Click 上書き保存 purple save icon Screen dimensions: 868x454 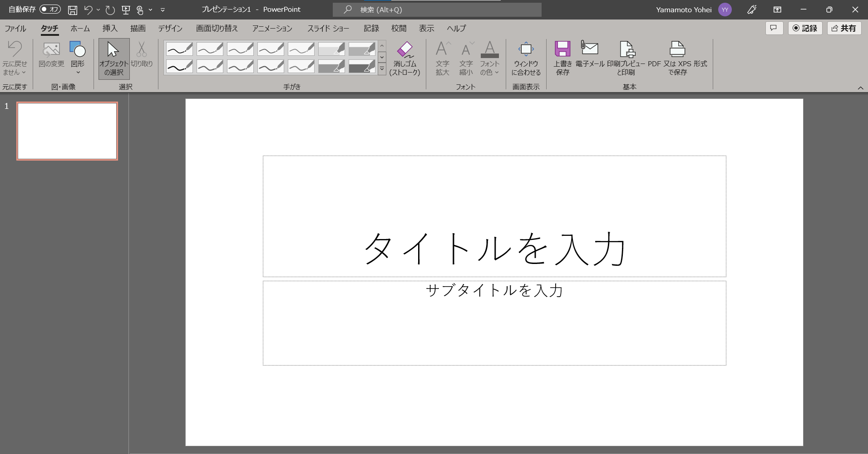tap(562, 59)
